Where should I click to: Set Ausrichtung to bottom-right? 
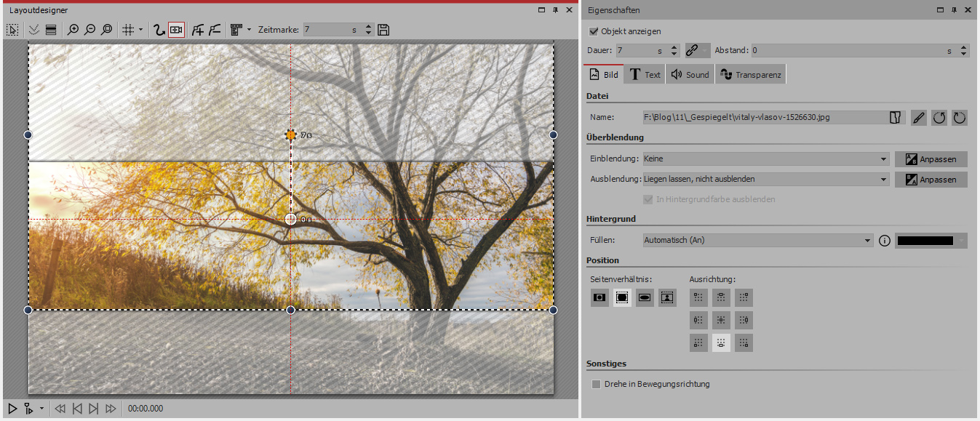744,342
